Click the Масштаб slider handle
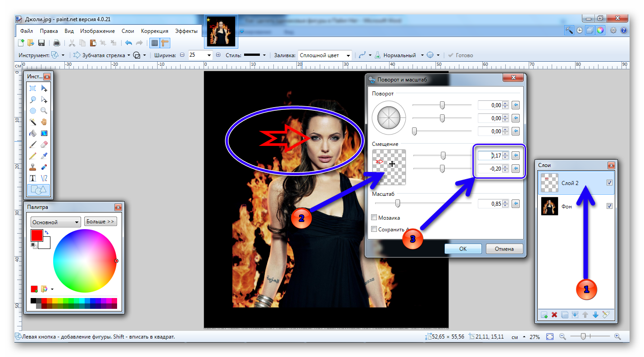Image resolution: width=644 pixels, height=357 pixels. [x=398, y=203]
